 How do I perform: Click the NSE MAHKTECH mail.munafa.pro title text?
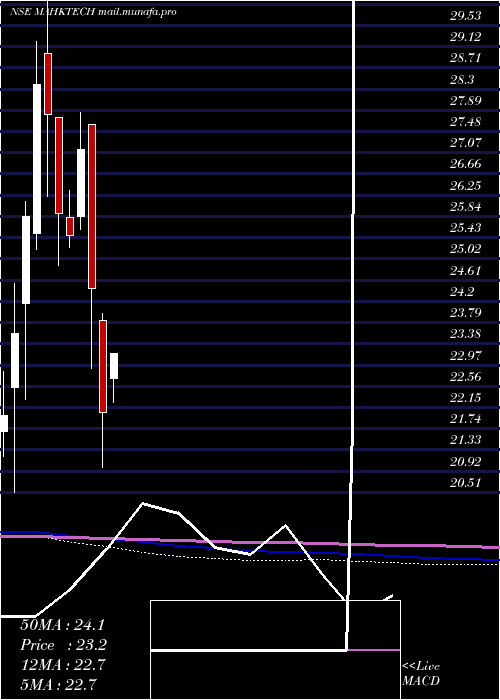(93, 12)
